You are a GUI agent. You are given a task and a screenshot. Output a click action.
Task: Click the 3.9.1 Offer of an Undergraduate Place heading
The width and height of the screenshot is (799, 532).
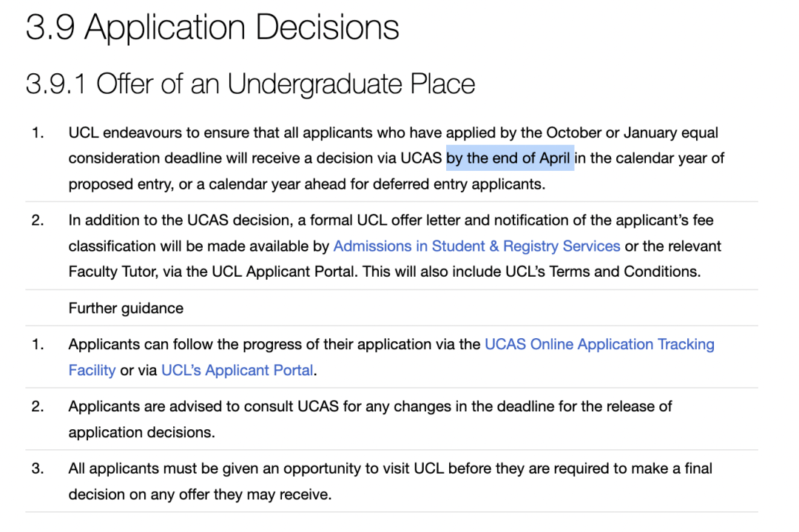coord(250,84)
